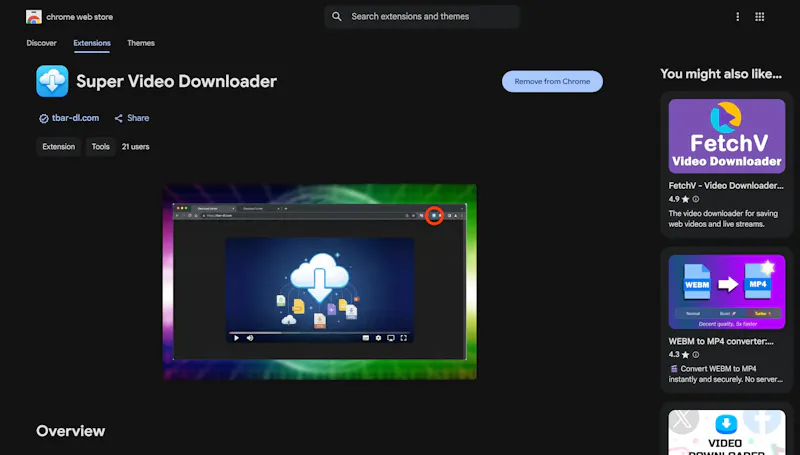This screenshot has width=800, height=455.
Task: Click the Chrome Web Store logo
Action: (34, 17)
